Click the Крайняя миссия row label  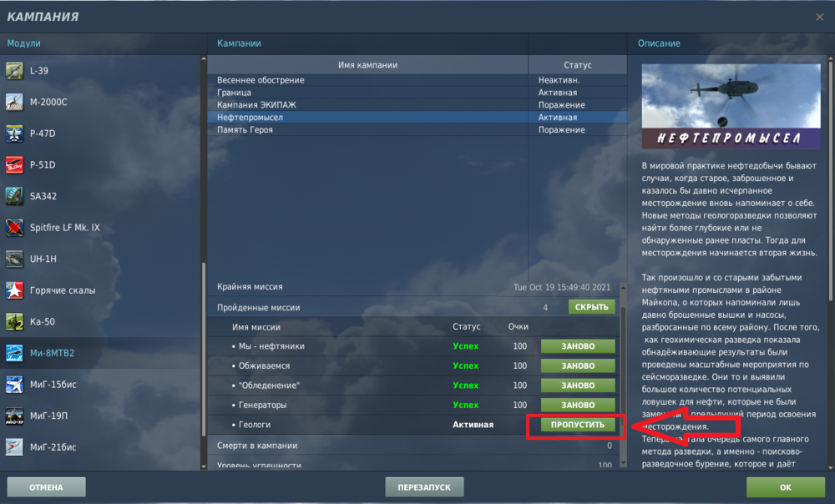(x=250, y=287)
